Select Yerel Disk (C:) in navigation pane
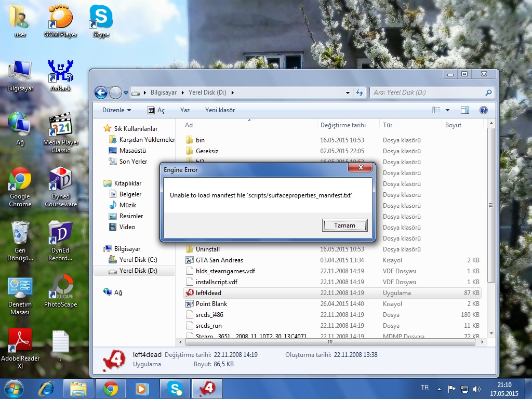Image resolution: width=532 pixels, height=399 pixels. point(138,260)
